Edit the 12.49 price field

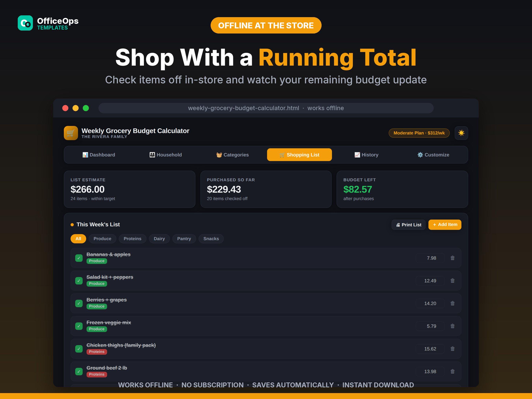click(x=430, y=281)
